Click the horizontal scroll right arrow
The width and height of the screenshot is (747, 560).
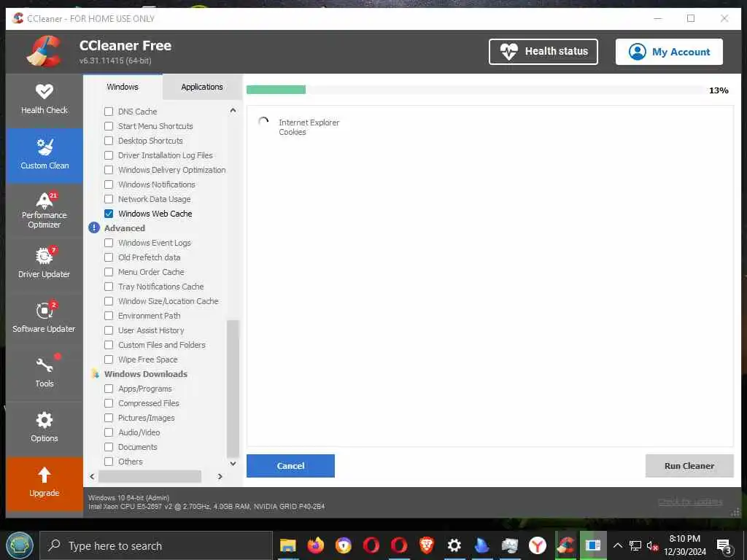220,476
